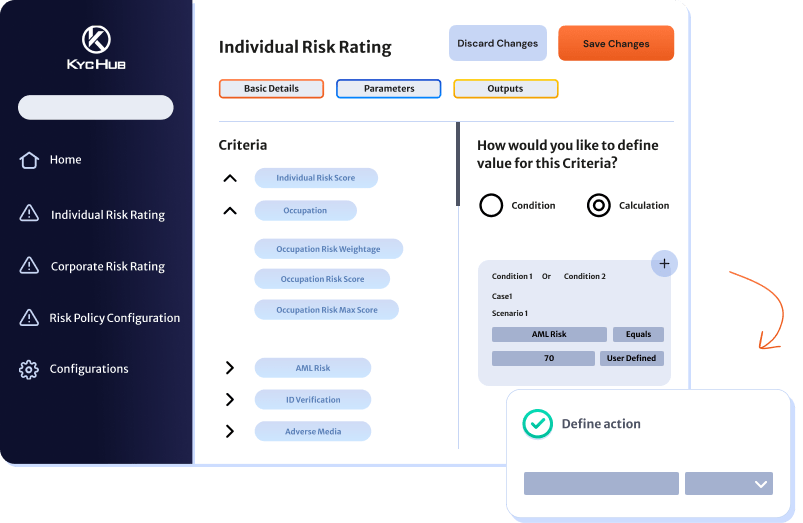Switch to the Basic Details tab
This screenshot has width=803, height=523.
(271, 89)
